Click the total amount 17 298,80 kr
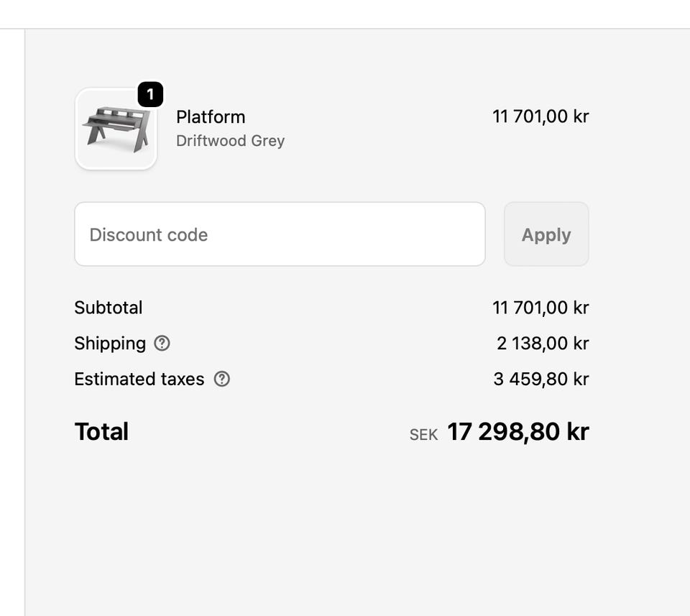 pos(518,431)
